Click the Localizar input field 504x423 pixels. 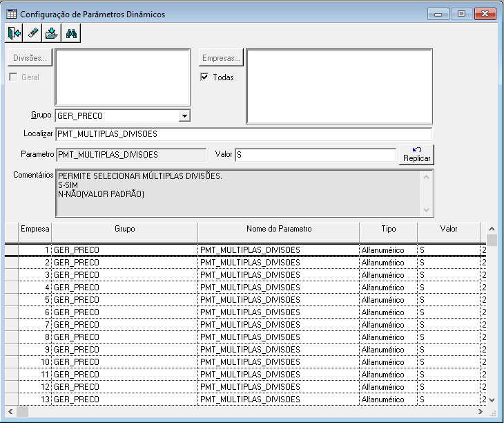[244, 134]
